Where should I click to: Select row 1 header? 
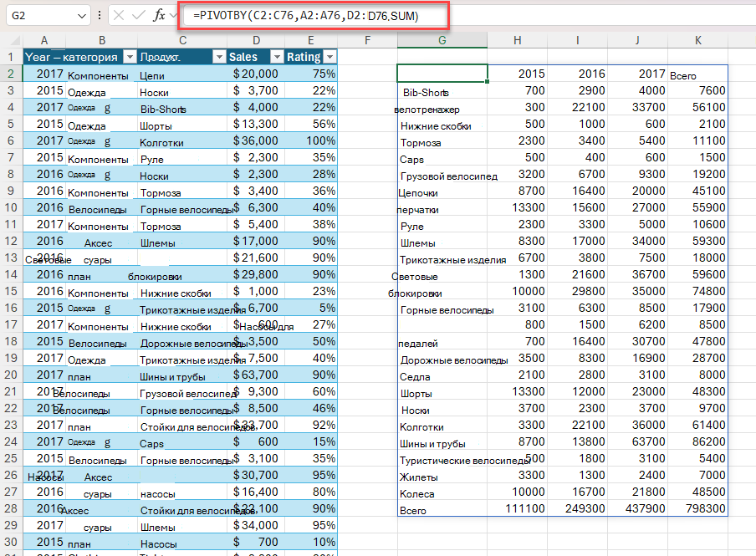pyautogui.click(x=11, y=57)
